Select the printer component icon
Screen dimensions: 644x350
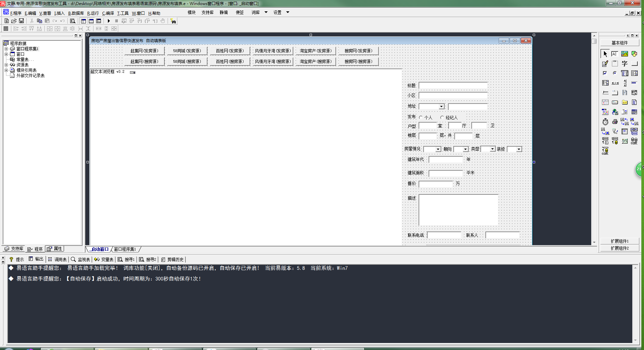point(615,122)
